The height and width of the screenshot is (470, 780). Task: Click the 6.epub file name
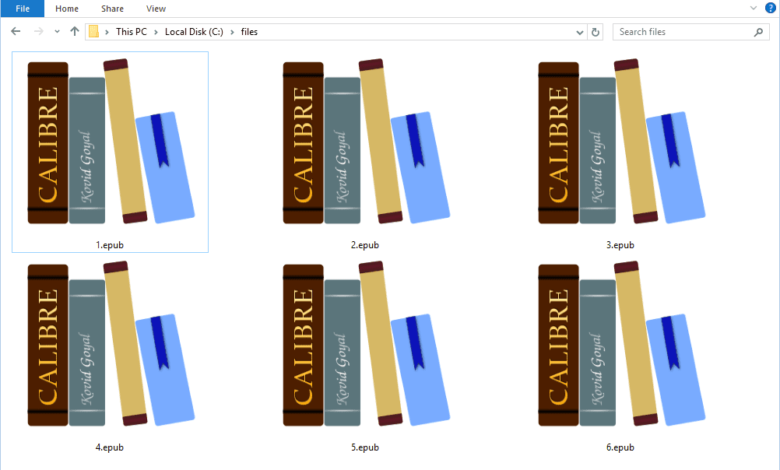tap(620, 447)
